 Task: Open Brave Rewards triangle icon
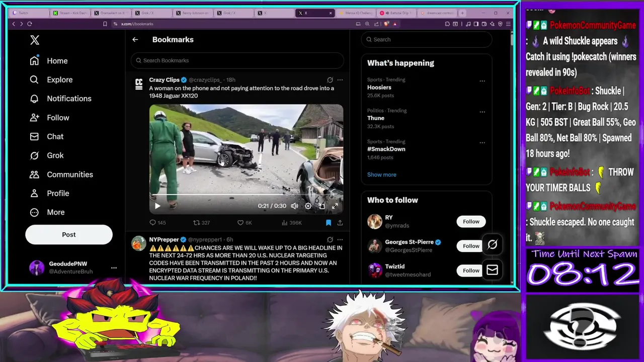click(395, 24)
